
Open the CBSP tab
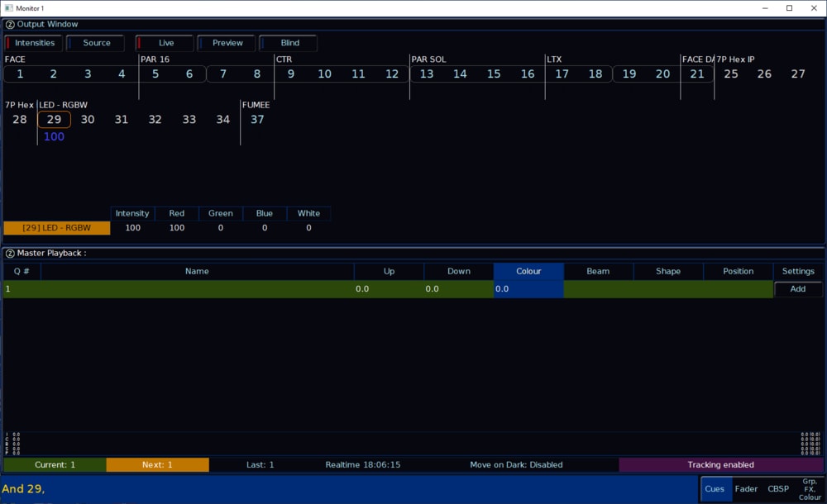pos(778,489)
